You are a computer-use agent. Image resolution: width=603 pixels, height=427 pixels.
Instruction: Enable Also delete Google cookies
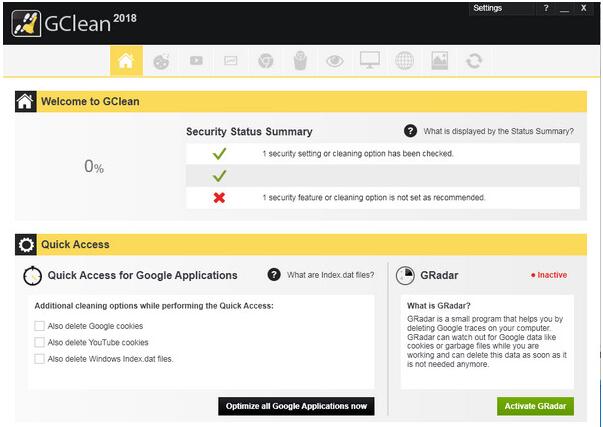click(39, 326)
